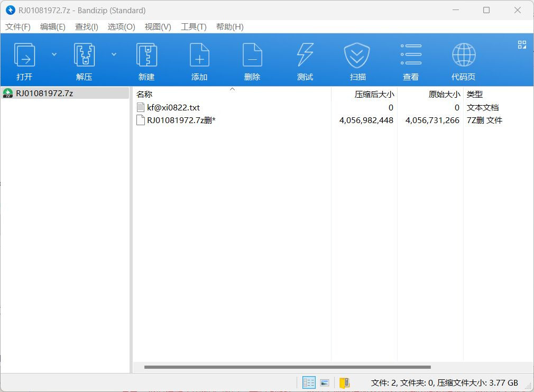The image size is (534, 392).
Task: Switch to details list view in status bar
Action: click(x=309, y=382)
